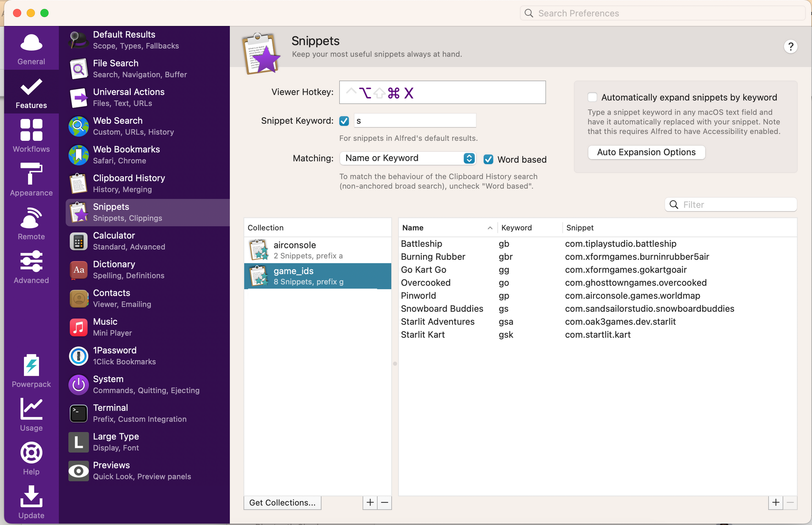Viewport: 812px width, 525px height.
Task: Click the Filter search field
Action: coord(731,205)
